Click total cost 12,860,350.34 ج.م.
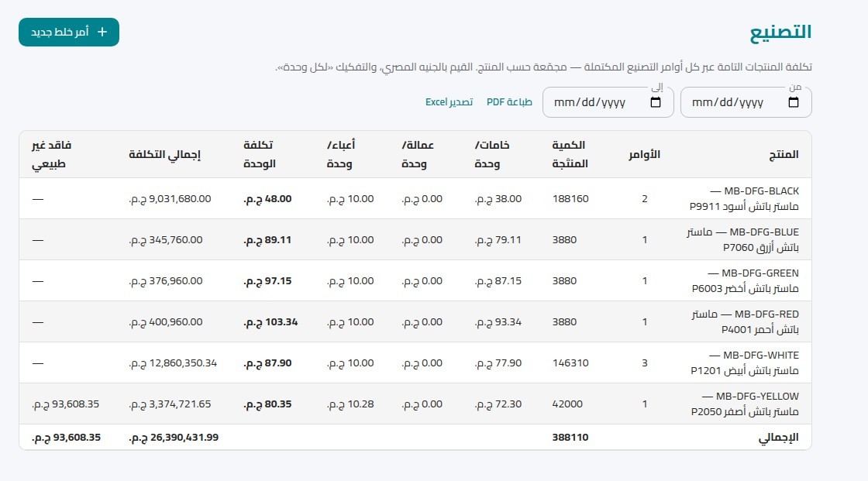 pyautogui.click(x=173, y=363)
